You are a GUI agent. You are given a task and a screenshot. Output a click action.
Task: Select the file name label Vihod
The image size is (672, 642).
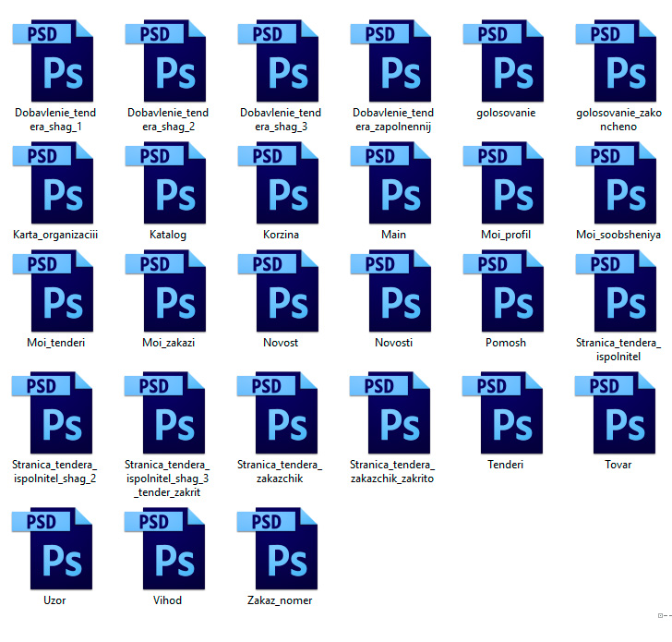click(167, 600)
